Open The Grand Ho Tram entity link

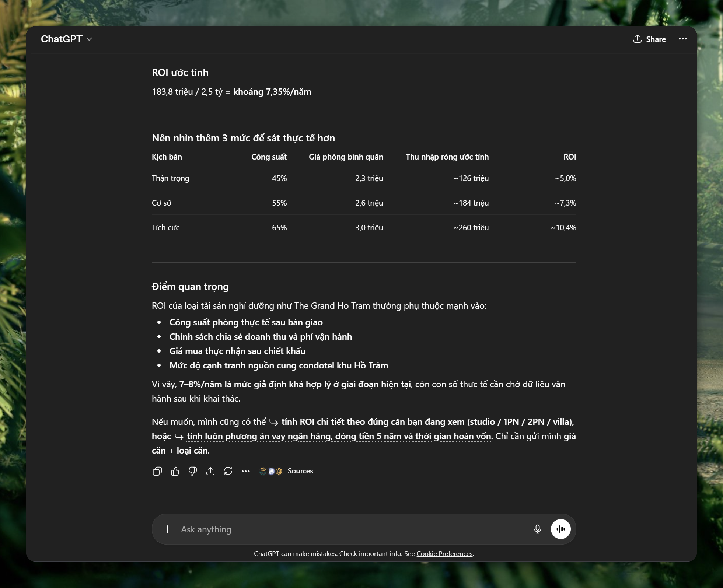(332, 306)
